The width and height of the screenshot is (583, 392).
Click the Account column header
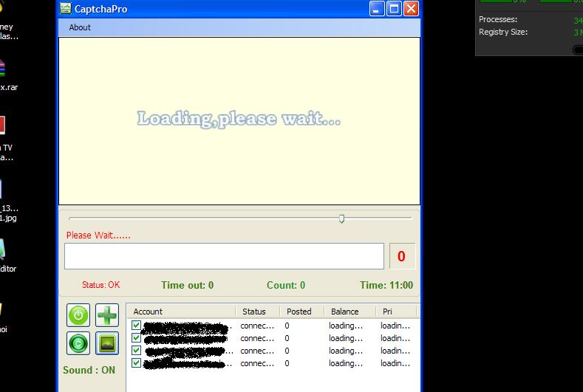[182, 312]
